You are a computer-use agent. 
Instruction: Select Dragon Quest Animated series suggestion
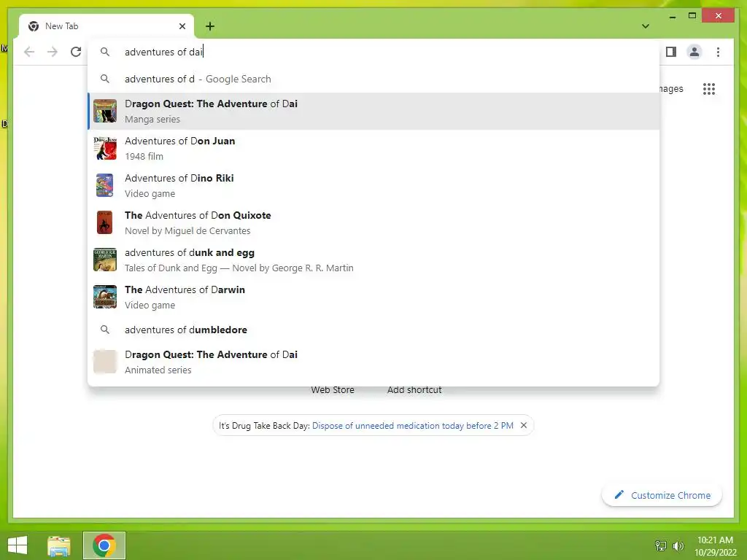click(373, 362)
